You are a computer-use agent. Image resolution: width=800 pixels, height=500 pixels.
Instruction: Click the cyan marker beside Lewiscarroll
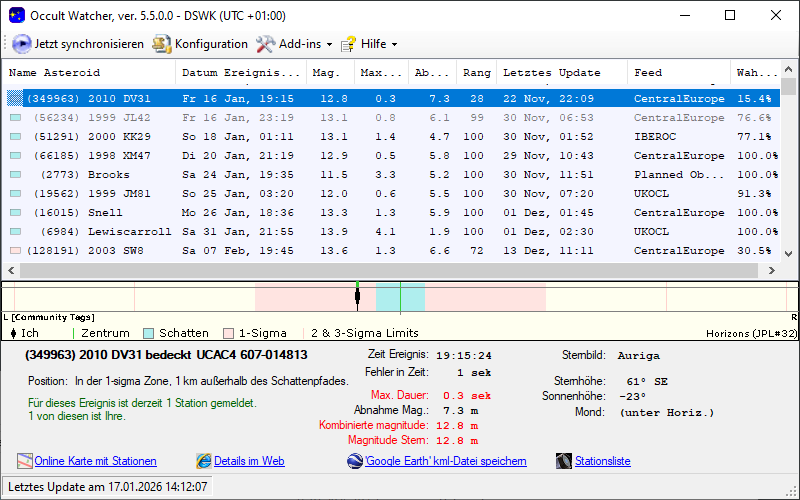[x=15, y=232]
